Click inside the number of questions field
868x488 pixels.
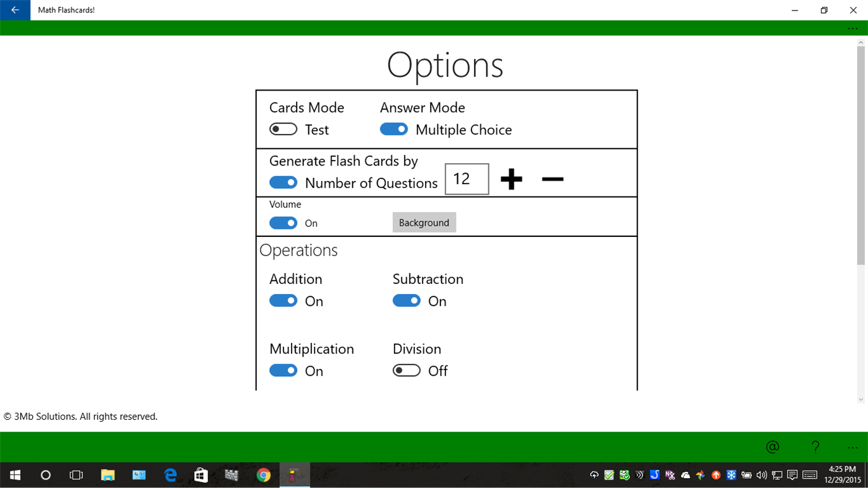(466, 179)
